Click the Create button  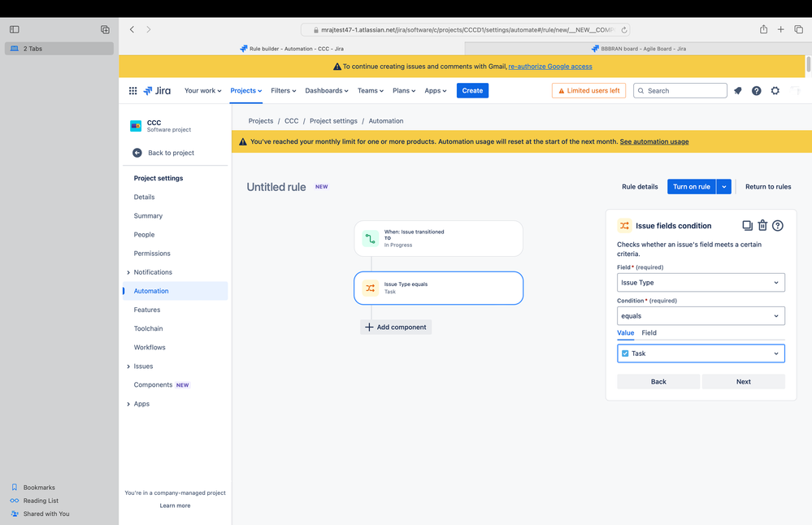tap(472, 90)
